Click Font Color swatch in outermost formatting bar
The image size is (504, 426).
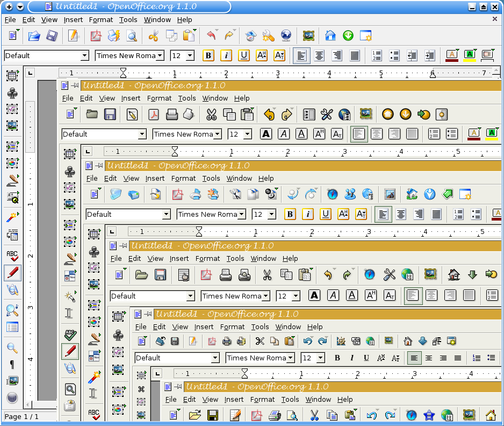tap(451, 55)
